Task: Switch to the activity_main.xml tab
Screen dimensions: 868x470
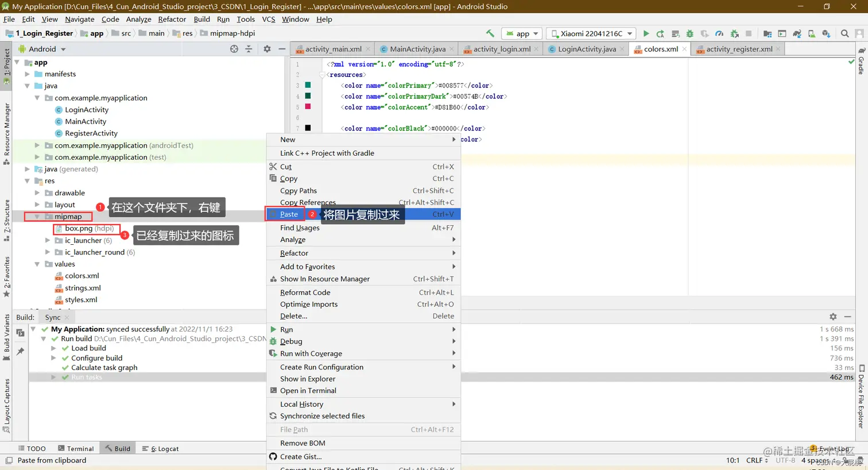Action: click(x=333, y=49)
